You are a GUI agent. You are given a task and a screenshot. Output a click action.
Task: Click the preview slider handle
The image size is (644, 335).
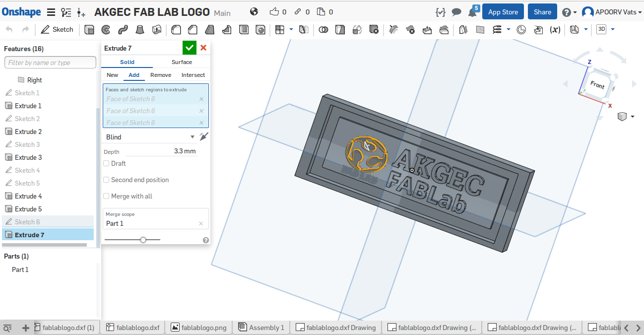tap(143, 240)
